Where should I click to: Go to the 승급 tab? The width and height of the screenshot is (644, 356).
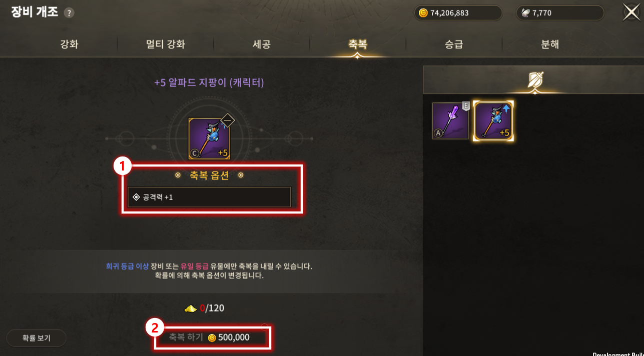pos(454,44)
